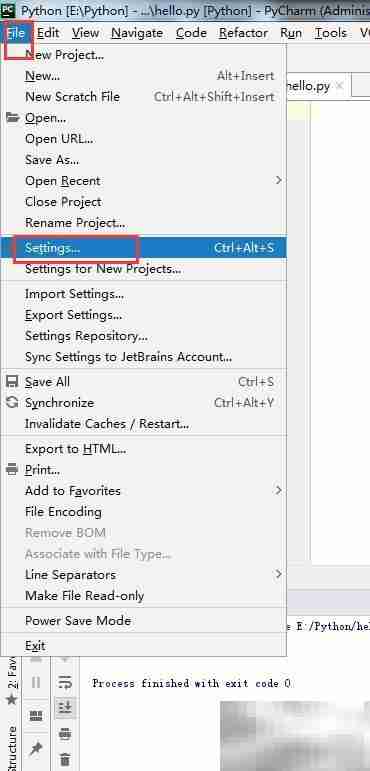This screenshot has height=771, width=370.
Task: Toggle soft-wrap icon in Run console
Action: (x=65, y=683)
